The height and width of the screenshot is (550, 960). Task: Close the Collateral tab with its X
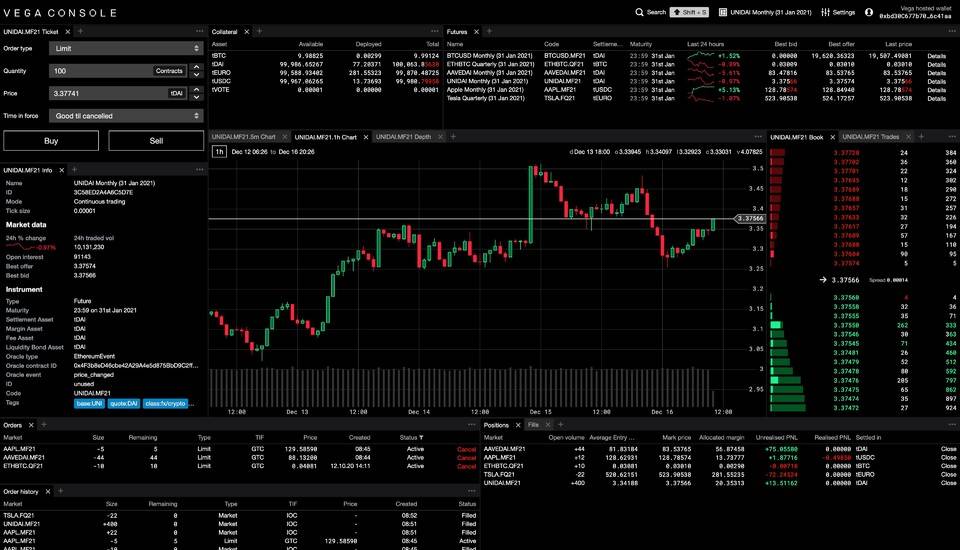246,32
